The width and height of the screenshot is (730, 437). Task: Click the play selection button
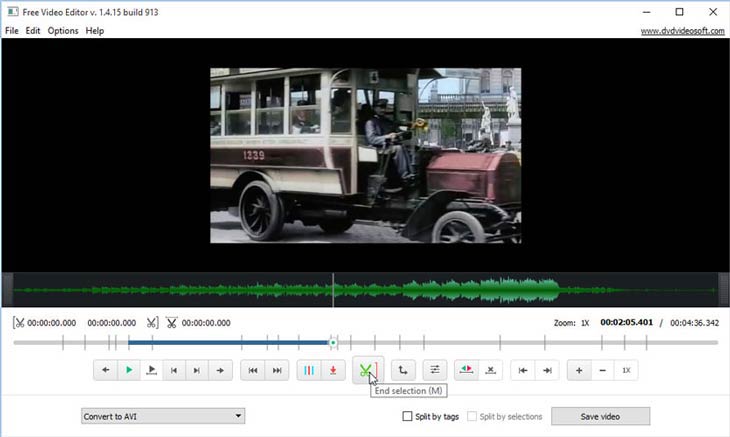(x=151, y=370)
